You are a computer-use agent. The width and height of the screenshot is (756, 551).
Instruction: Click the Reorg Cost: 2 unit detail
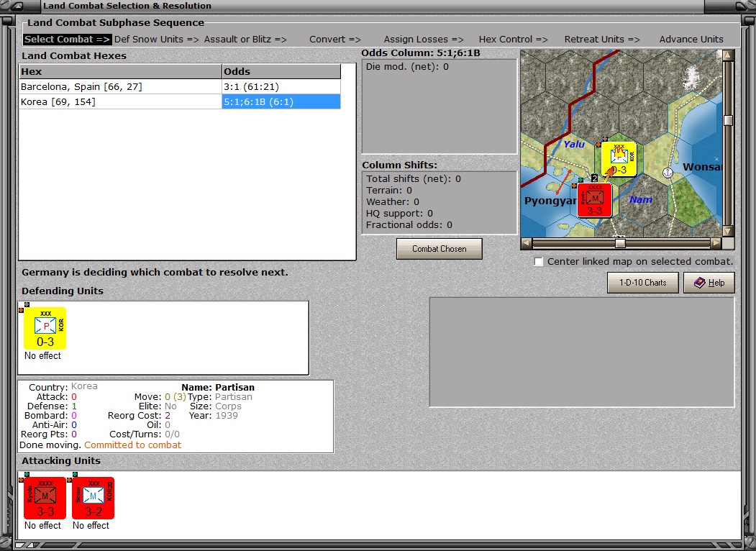tap(139, 416)
